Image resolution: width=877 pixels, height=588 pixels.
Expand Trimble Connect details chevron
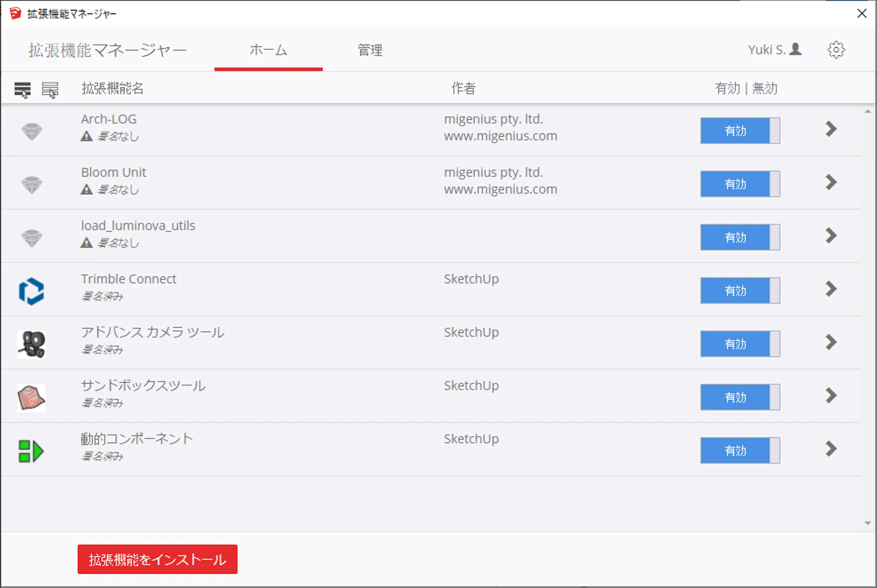(x=831, y=289)
